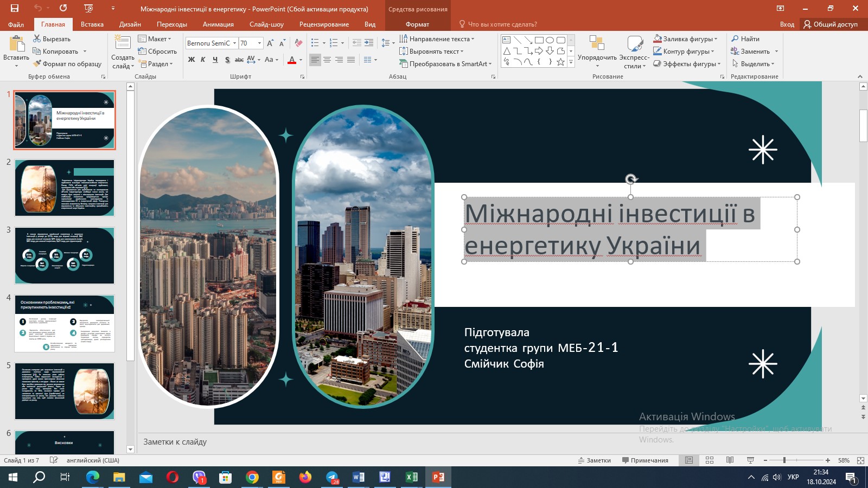Open the Transitions (Переходы) tab
868x488 pixels.
(x=172, y=24)
